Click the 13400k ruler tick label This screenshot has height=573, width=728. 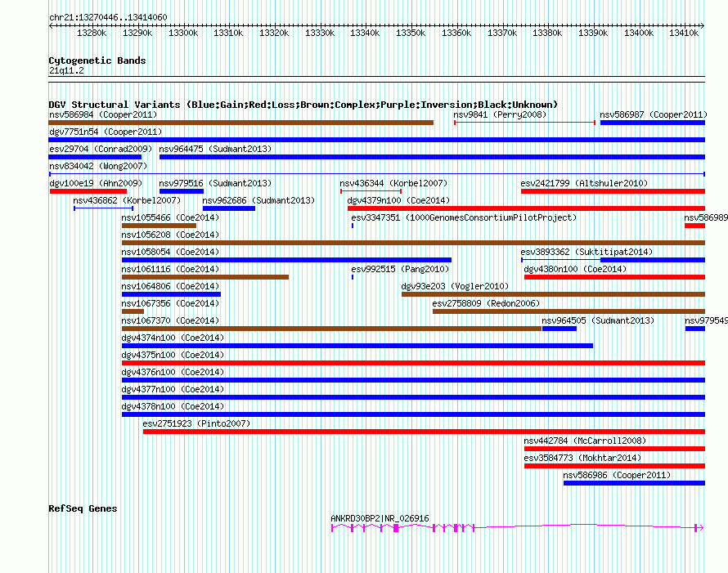pyautogui.click(x=638, y=33)
